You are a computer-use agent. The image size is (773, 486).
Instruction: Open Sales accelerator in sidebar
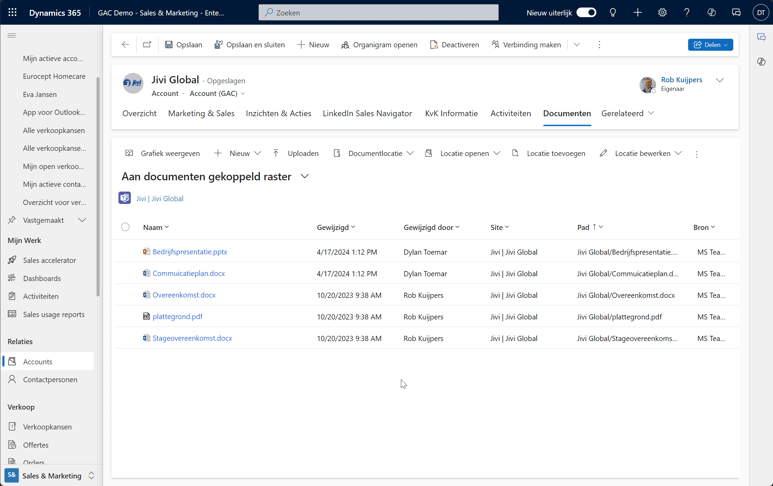click(x=49, y=260)
